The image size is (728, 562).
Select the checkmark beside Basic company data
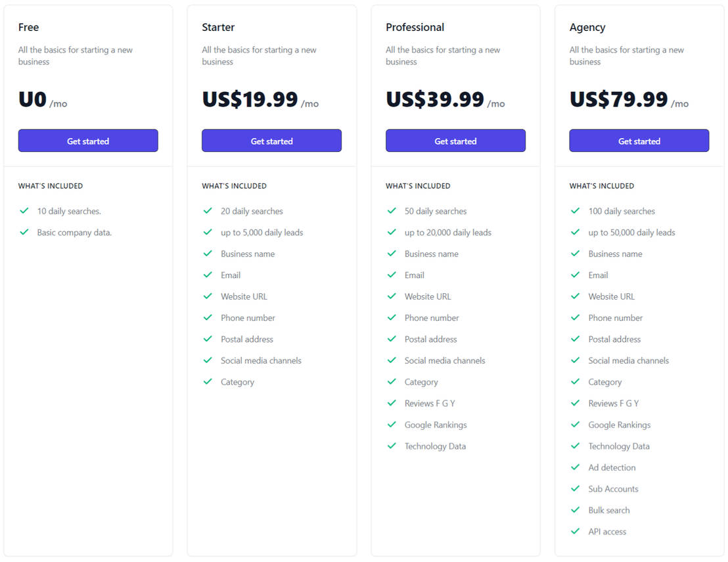pyautogui.click(x=24, y=232)
